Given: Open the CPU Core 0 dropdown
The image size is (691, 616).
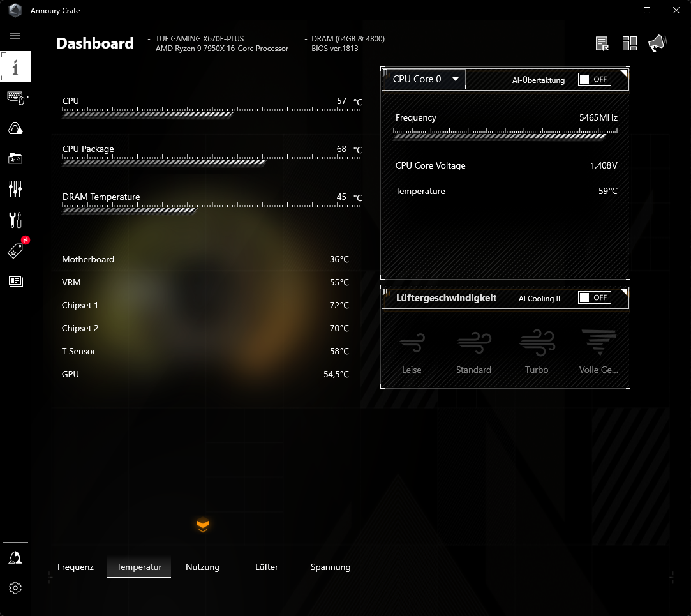Looking at the screenshot, I should tap(424, 79).
